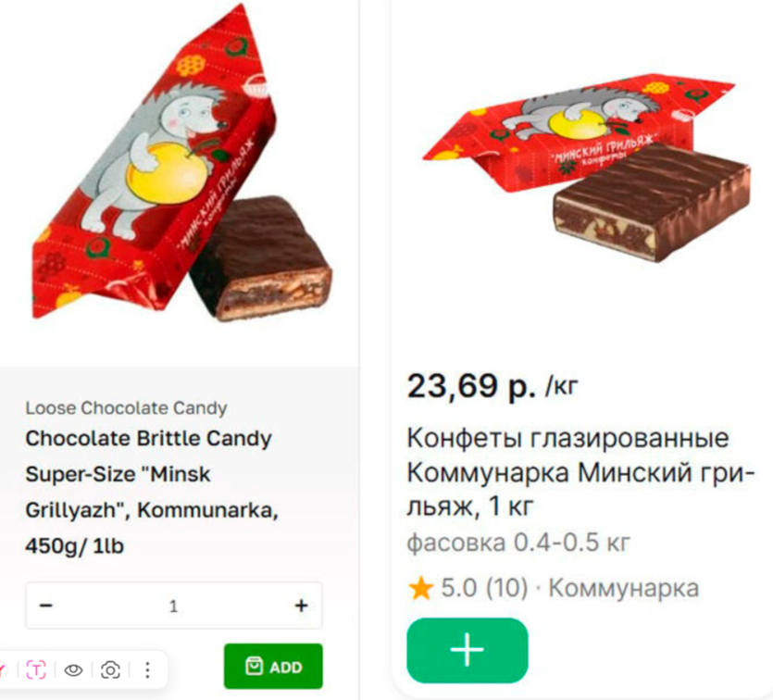Click the фасовка 0.4-0.5 кг packaging label
This screenshot has height=700, width=773.
tap(518, 543)
